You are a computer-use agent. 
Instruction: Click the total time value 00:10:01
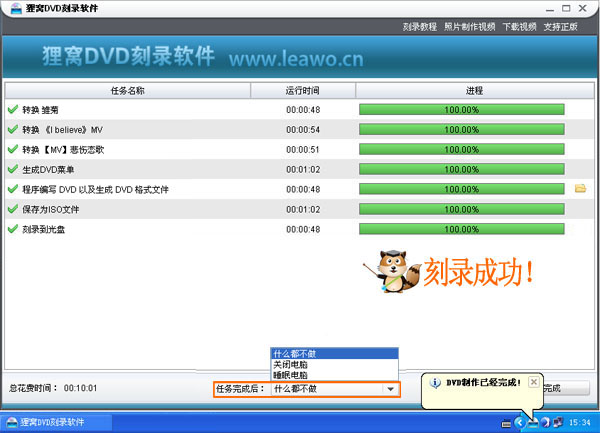[x=80, y=388]
